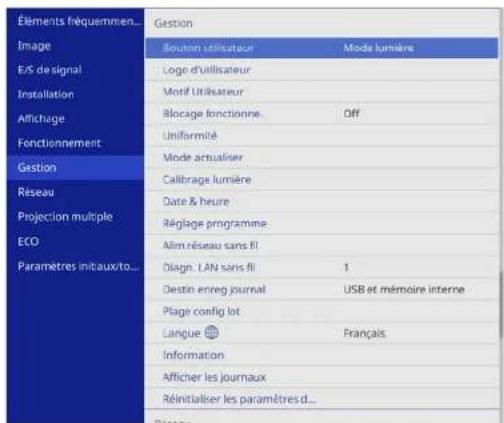Open Paramètres initiaux menu entry
The height and width of the screenshot is (423, 504).
click(x=75, y=266)
